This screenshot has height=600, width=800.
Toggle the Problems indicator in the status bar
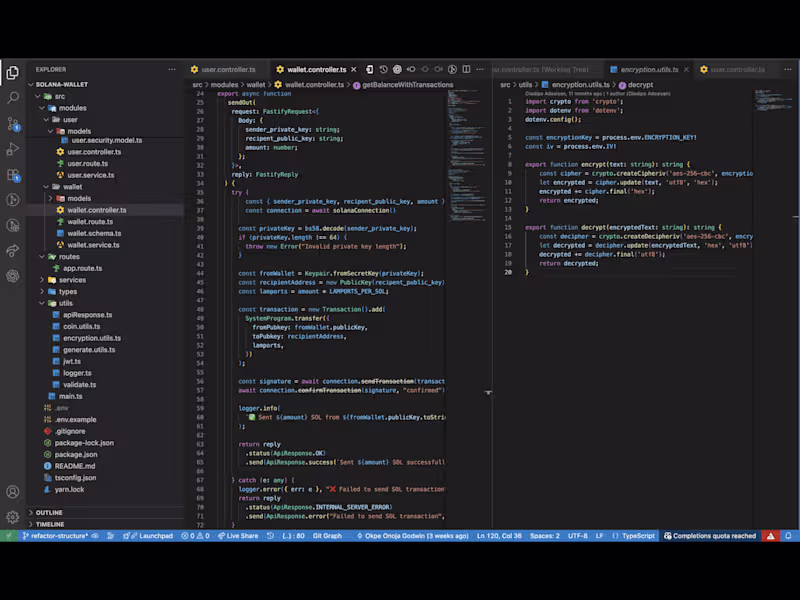[x=192, y=536]
